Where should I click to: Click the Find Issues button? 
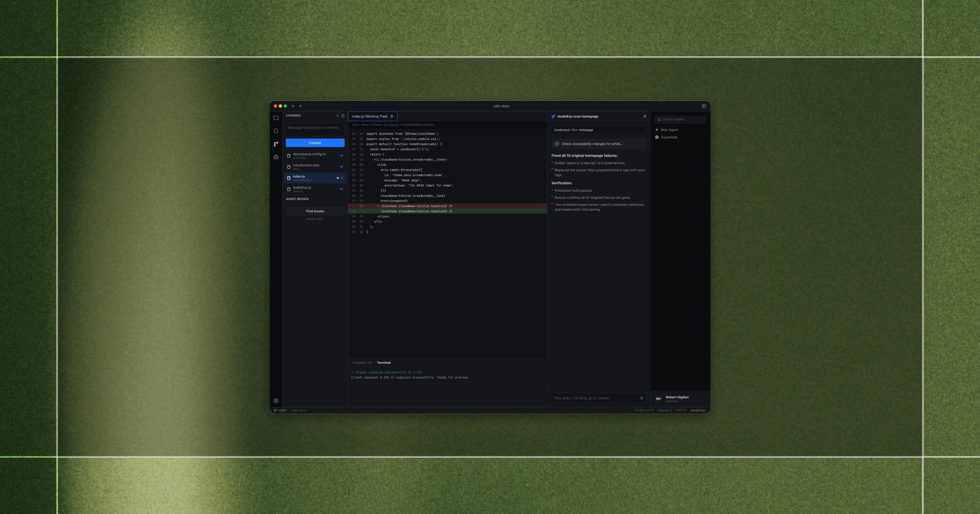pyautogui.click(x=315, y=211)
